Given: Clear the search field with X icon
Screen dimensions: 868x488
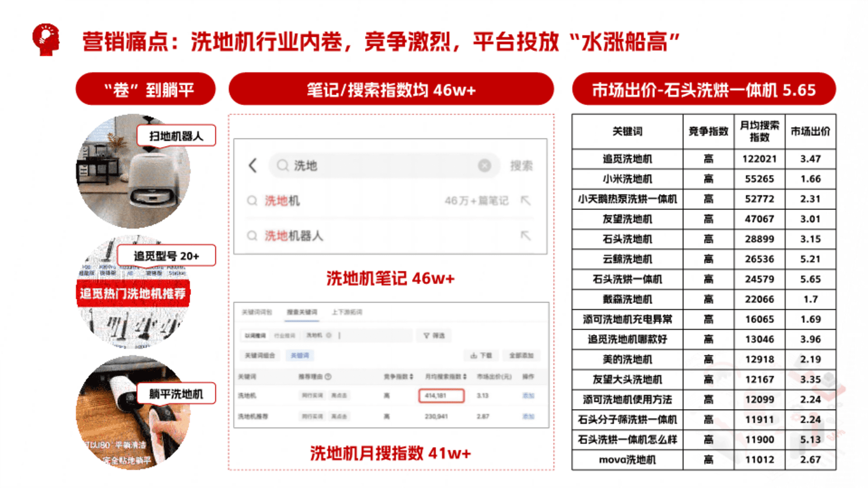Looking at the screenshot, I should coord(484,166).
